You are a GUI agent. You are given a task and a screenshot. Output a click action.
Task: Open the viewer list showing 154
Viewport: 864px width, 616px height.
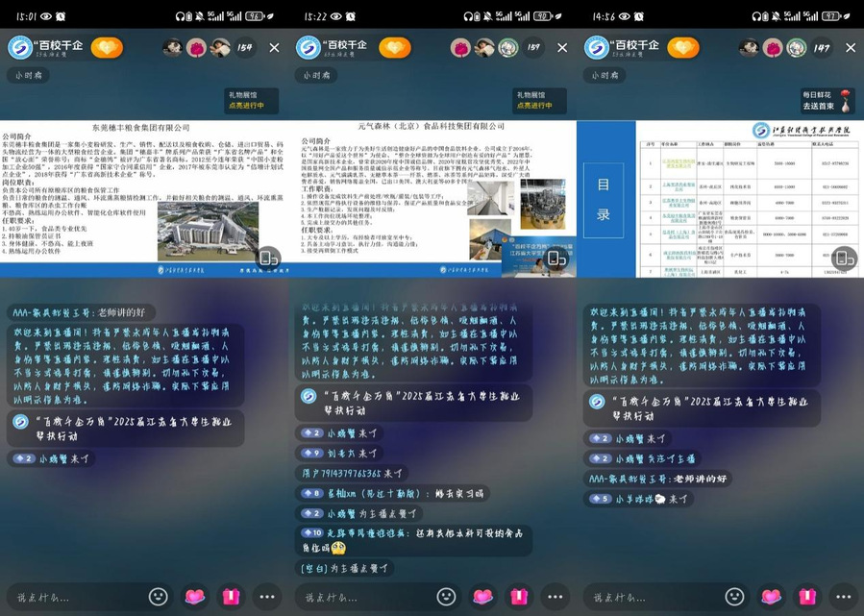click(x=245, y=48)
